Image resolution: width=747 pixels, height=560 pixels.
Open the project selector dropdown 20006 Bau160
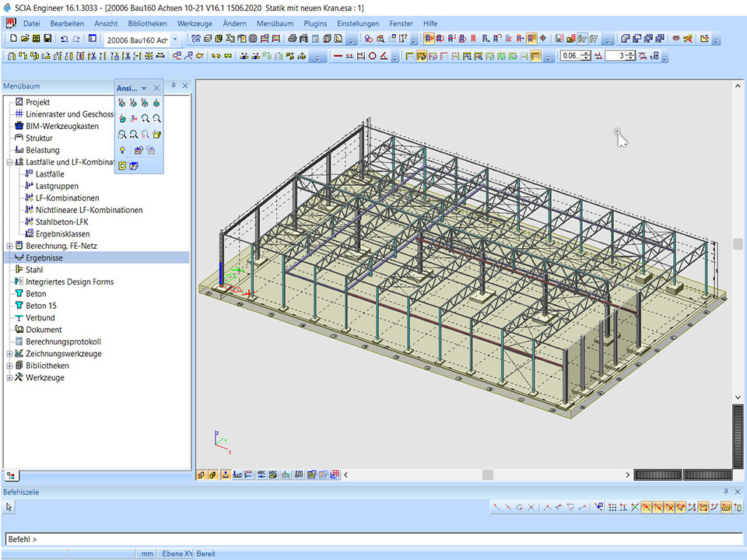point(174,40)
